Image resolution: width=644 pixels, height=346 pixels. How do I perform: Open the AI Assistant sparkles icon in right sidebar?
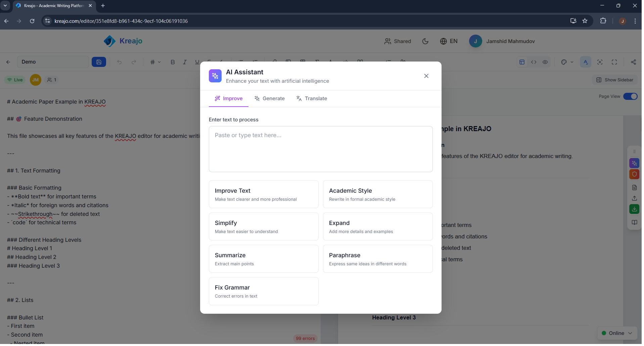pyautogui.click(x=634, y=163)
